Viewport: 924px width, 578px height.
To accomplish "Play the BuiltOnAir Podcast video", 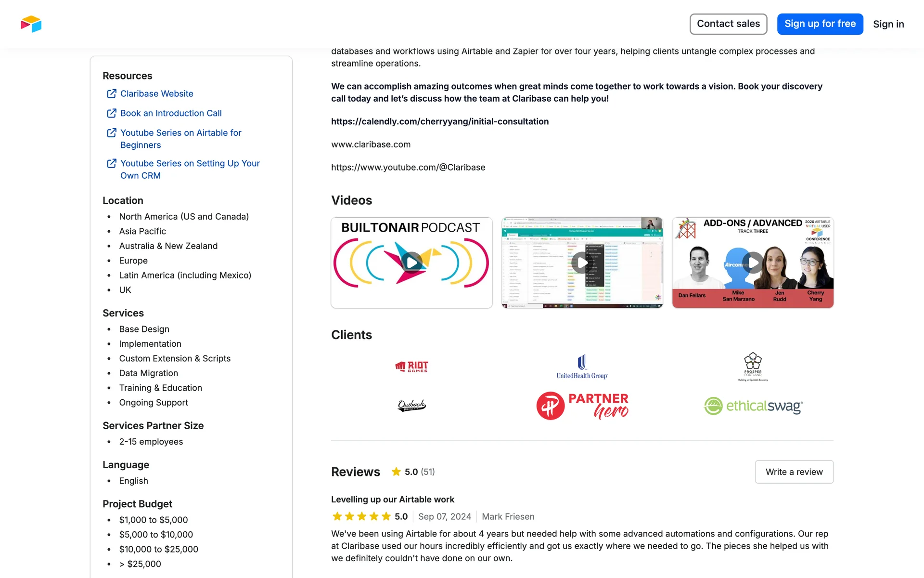I will (411, 263).
